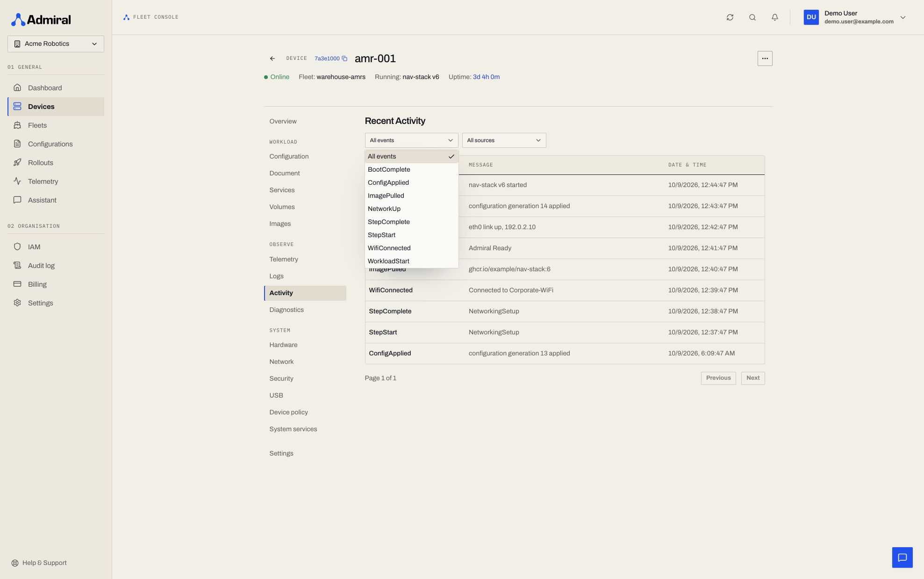The image size is (924, 579).
Task: Click the IAM shield icon
Action: [x=17, y=247]
